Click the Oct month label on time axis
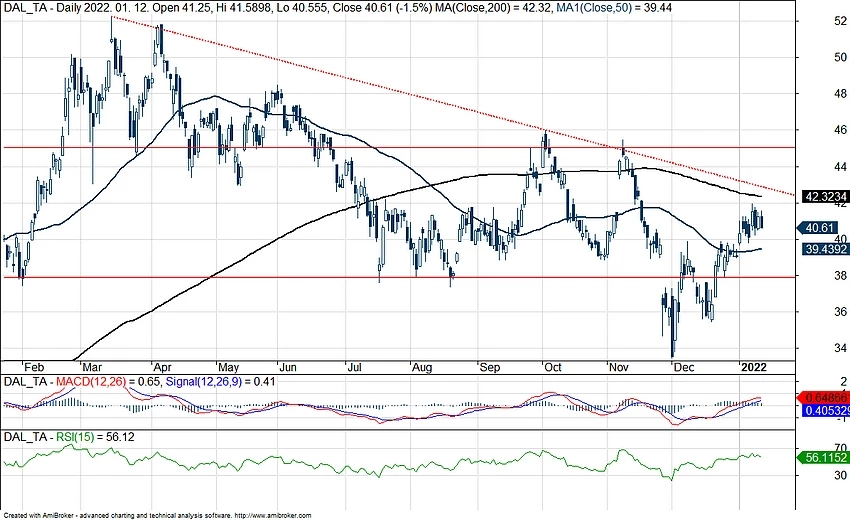 [x=550, y=367]
